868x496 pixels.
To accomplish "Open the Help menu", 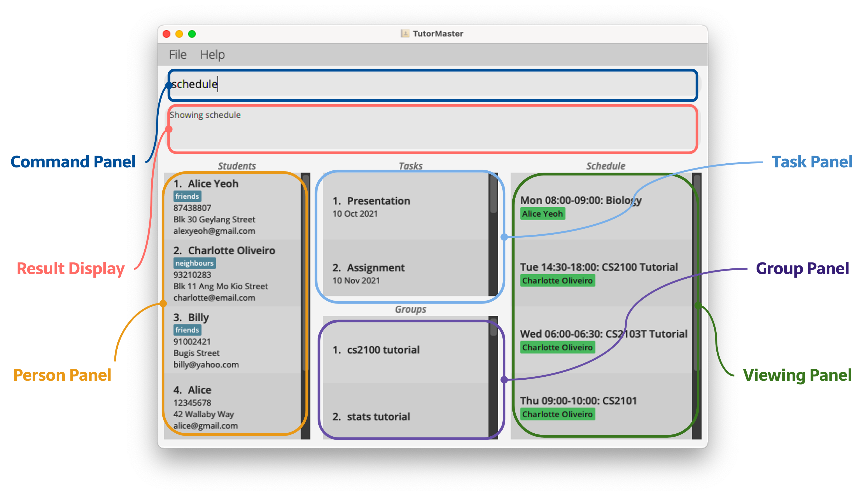I will (212, 54).
